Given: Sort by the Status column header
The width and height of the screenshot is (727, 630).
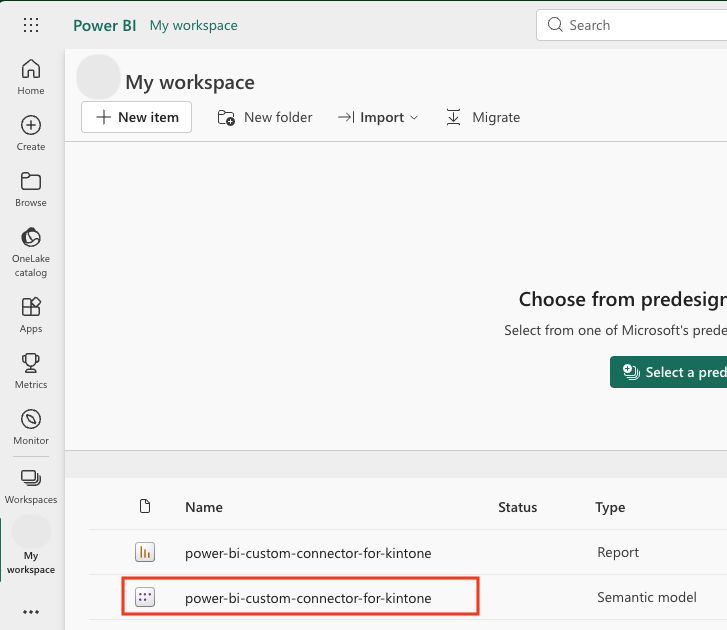Looking at the screenshot, I should [517, 507].
